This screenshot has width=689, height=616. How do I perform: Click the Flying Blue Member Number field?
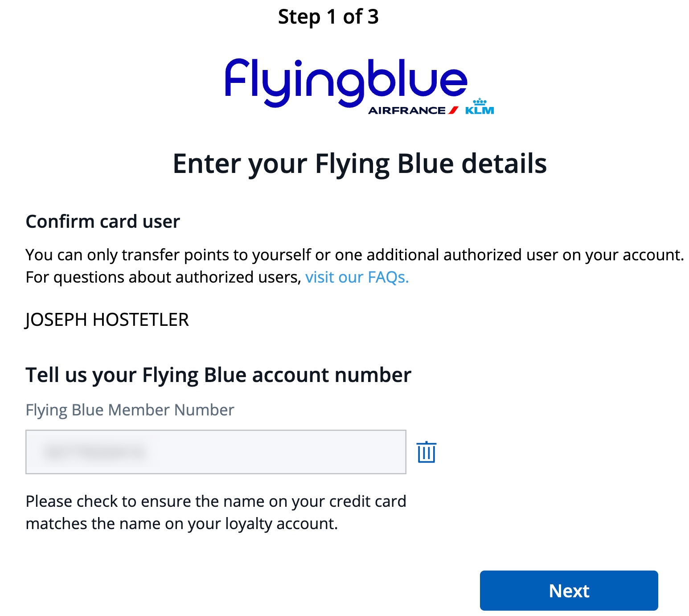216,452
